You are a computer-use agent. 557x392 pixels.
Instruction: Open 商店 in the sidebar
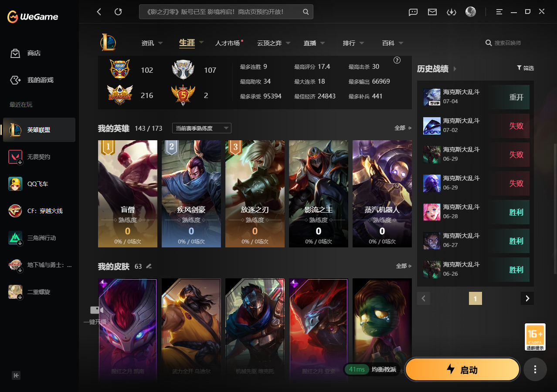[39, 53]
